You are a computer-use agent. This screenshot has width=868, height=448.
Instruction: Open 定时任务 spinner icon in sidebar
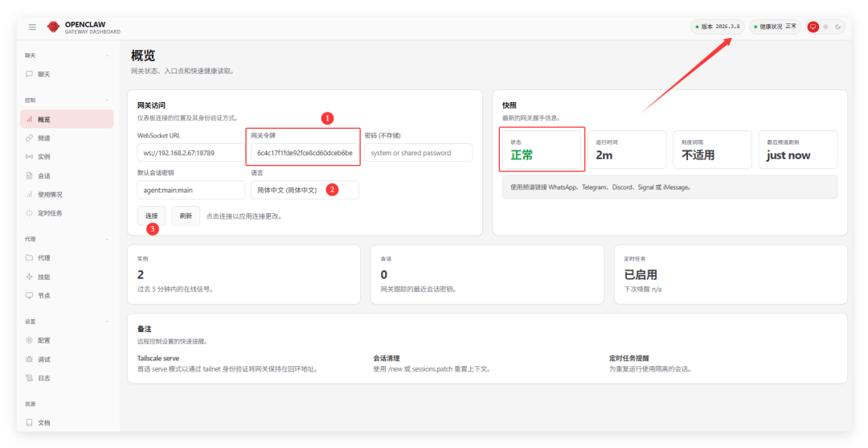[x=30, y=212]
